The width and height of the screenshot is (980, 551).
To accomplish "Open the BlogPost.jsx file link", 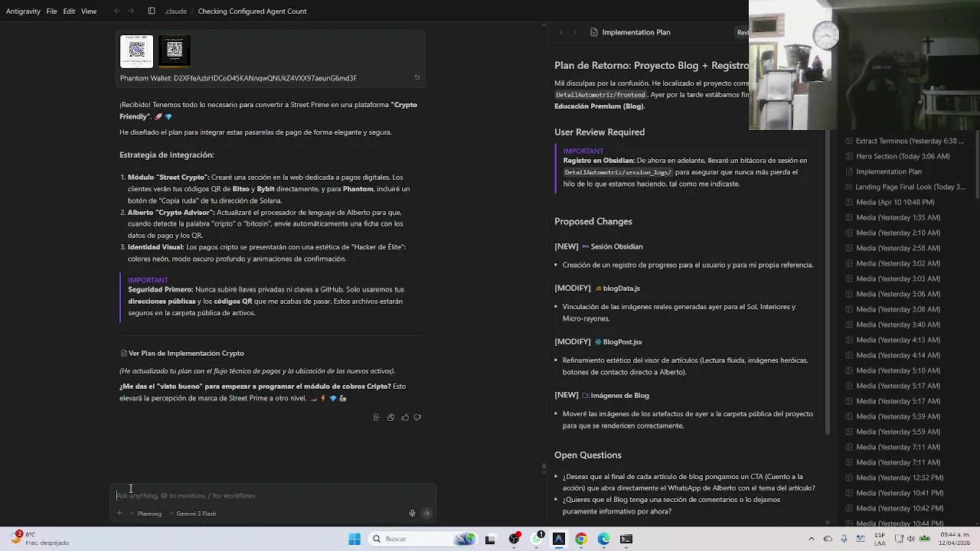I will (x=619, y=342).
